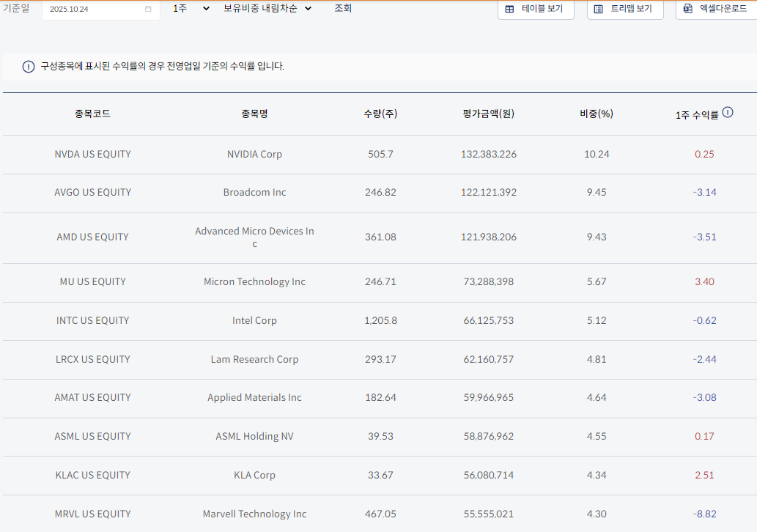Click AMD weekly return -3.51

pos(704,237)
